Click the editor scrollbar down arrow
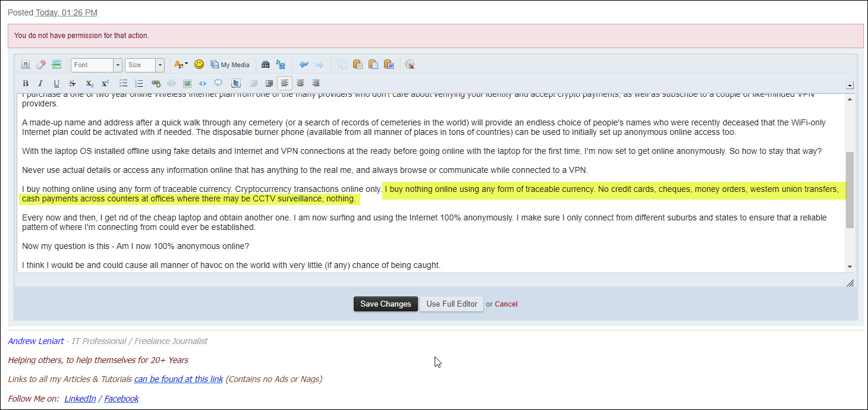Viewport: 868px width, 410px height. 850,267
